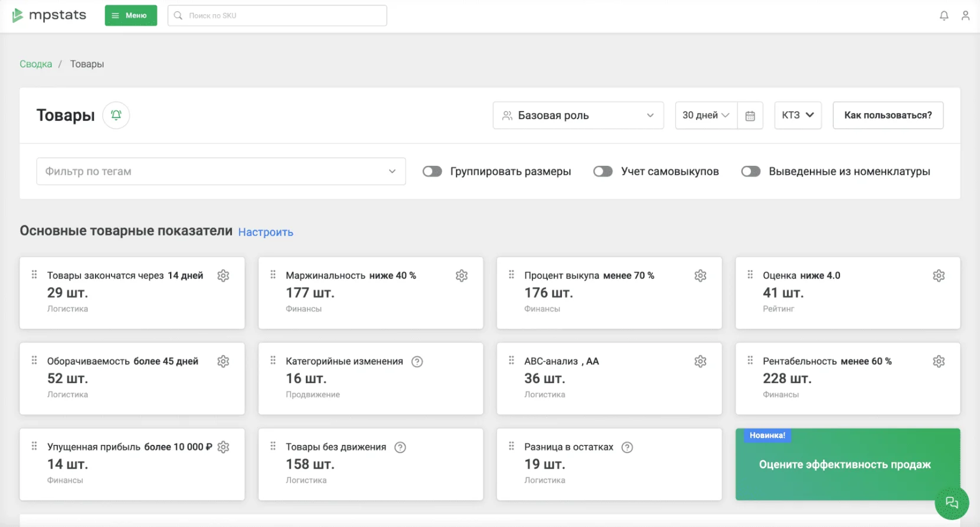Click gear icon on Оценка ниже 4.0 card
This screenshot has width=980, height=527.
point(939,276)
